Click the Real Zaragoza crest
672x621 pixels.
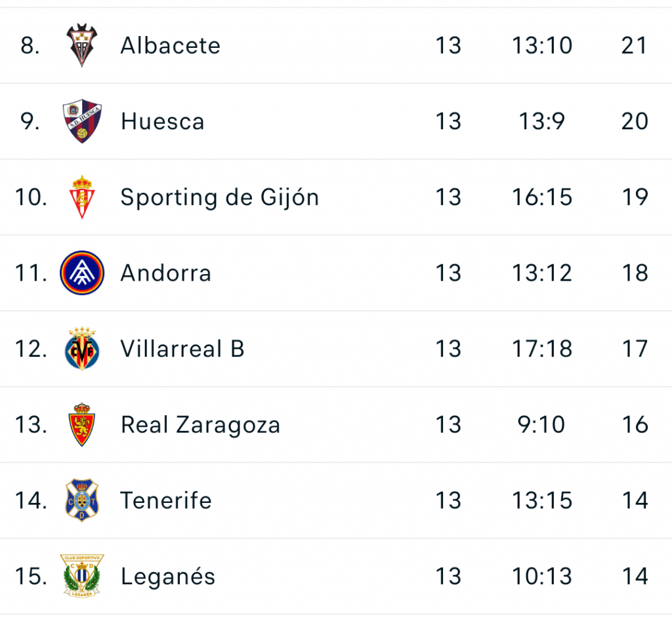point(82,425)
